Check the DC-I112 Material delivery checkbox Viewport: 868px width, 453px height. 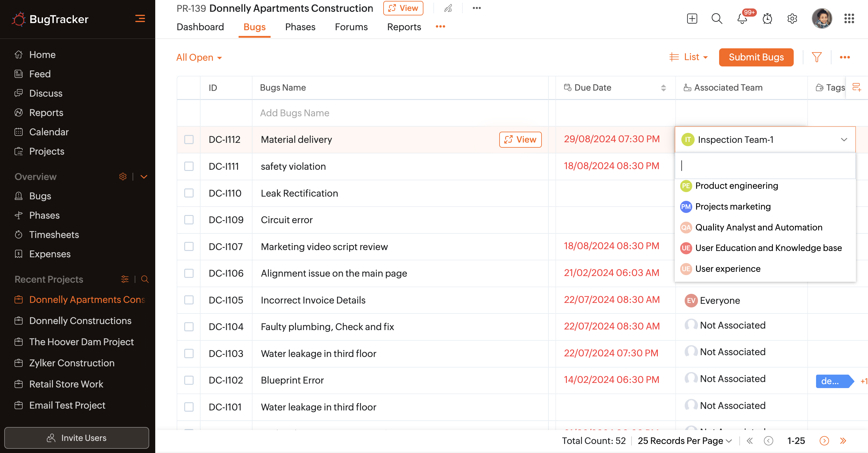tap(189, 140)
